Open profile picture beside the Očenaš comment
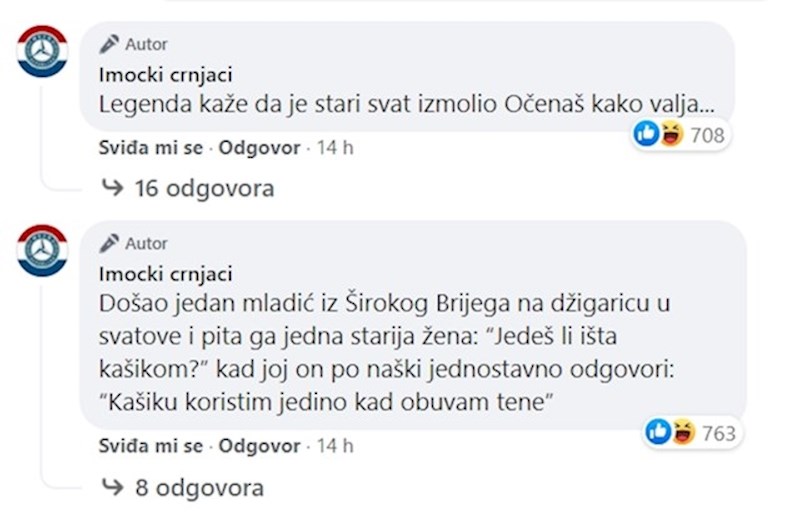800x512 pixels. [42, 50]
